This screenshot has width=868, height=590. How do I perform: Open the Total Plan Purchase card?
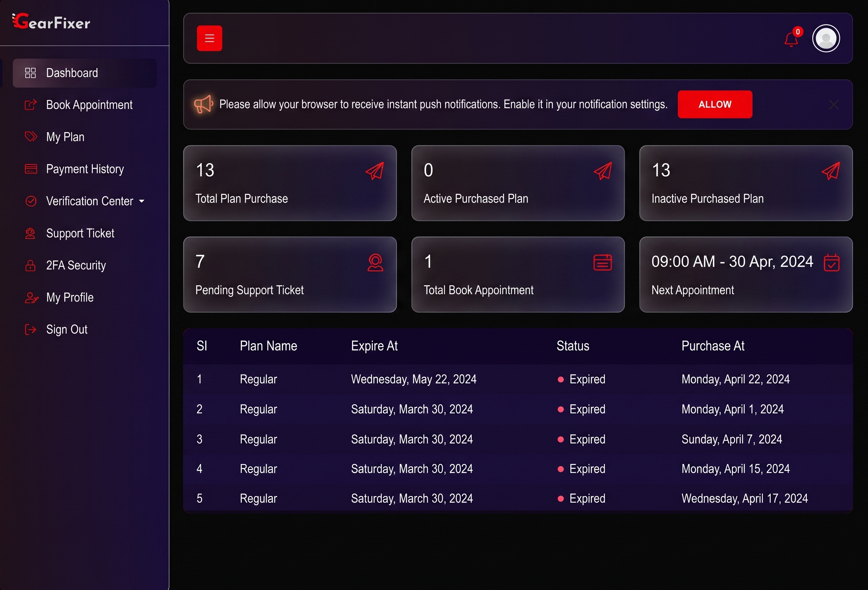pyautogui.click(x=290, y=183)
